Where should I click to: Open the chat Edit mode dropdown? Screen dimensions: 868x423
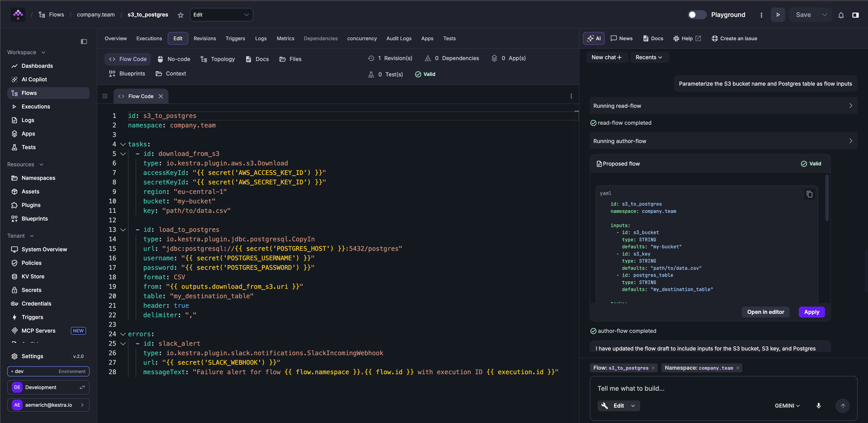tap(619, 405)
